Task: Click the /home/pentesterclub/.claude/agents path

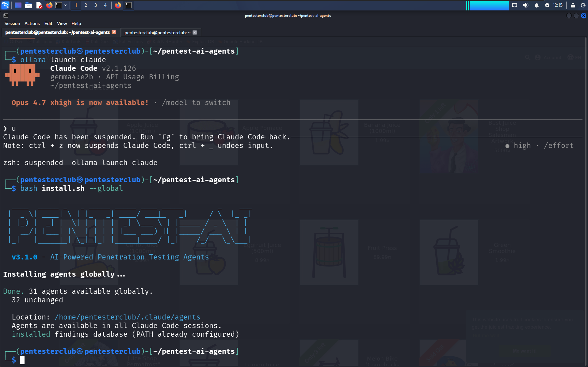Action: 128,317
